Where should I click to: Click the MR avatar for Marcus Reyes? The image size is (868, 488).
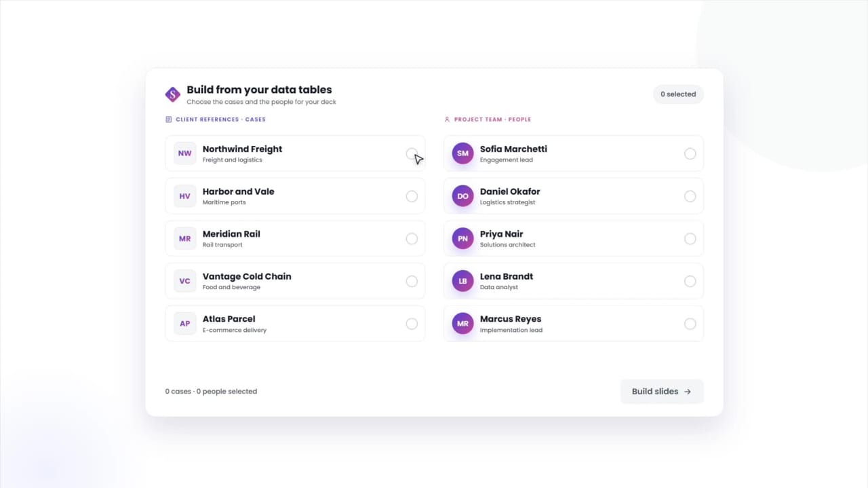[x=462, y=324]
